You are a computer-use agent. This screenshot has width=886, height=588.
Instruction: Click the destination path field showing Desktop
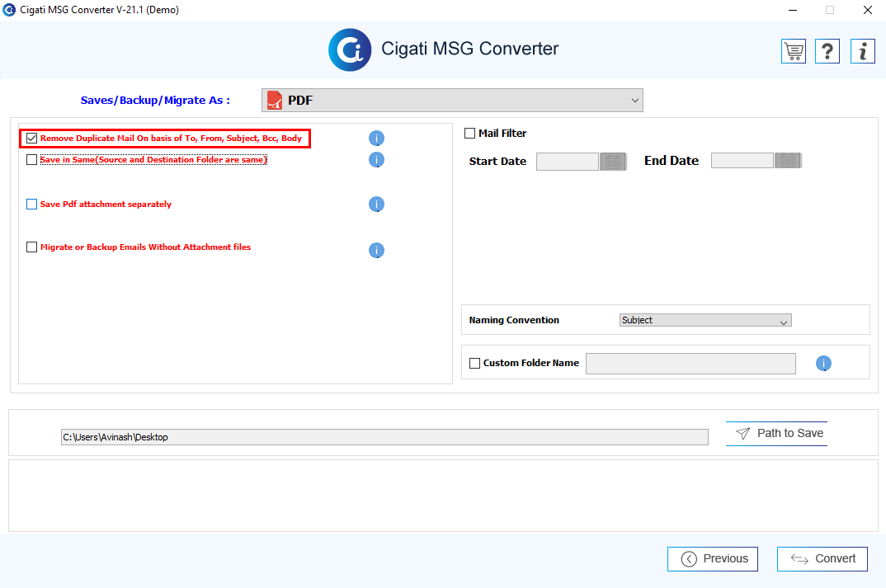[x=384, y=437]
